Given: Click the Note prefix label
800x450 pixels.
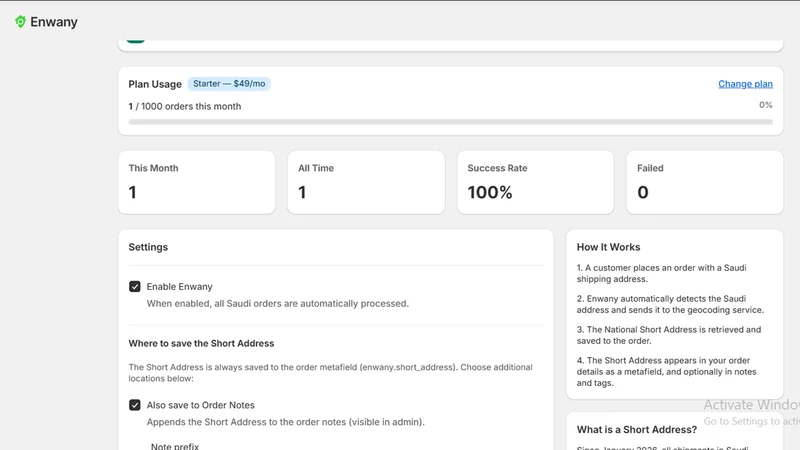Looking at the screenshot, I should pos(175,446).
